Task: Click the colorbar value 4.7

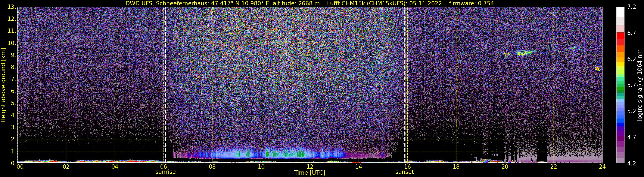Action: (632, 137)
